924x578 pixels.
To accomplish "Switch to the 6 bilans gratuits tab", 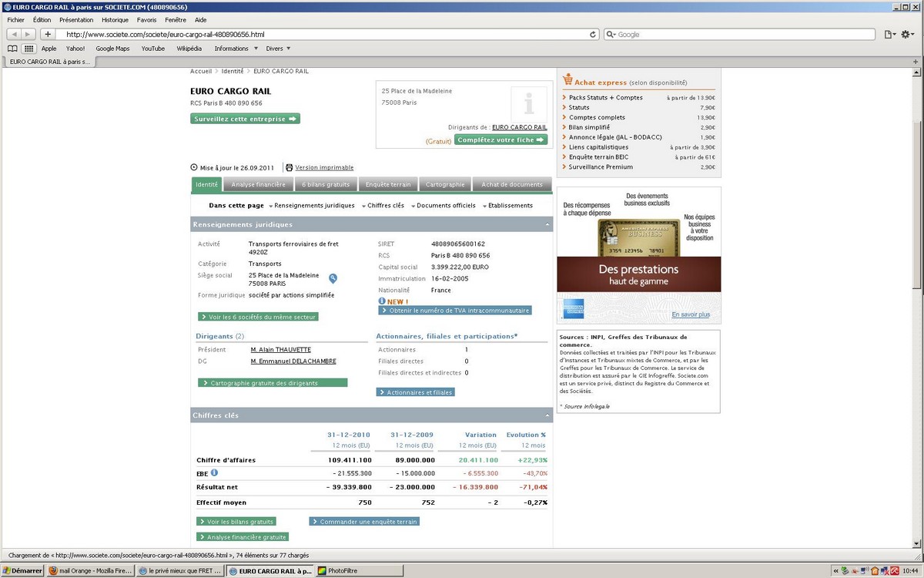I will [x=326, y=184].
